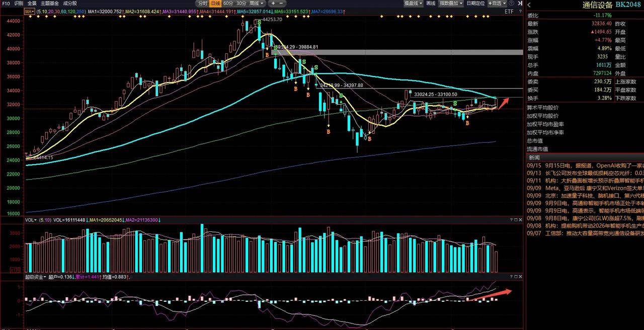Maximize the VOL volume panel
The height and width of the screenshot is (330, 644).
(x=515, y=220)
